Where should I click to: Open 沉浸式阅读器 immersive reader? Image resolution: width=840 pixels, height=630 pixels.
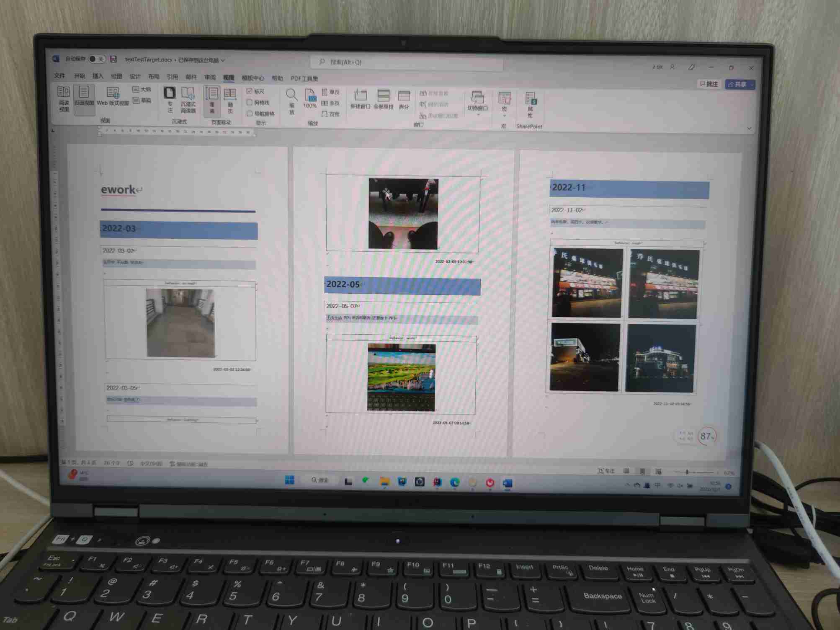(188, 100)
